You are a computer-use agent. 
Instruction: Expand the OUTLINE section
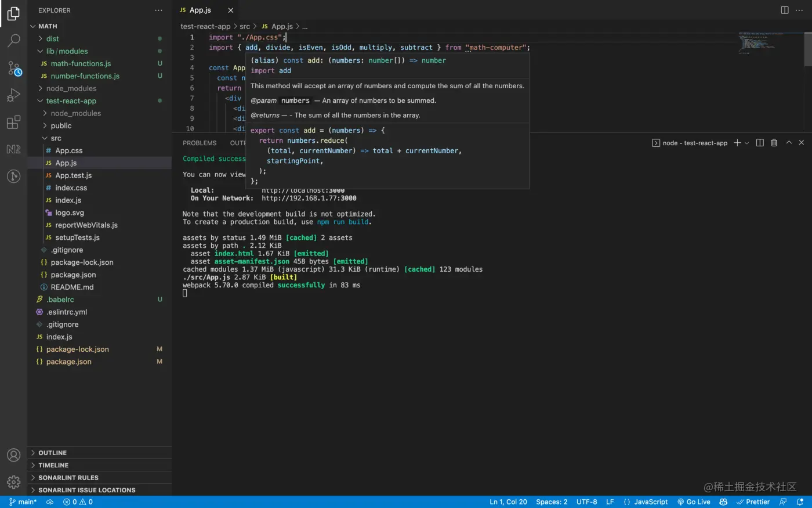pos(99,453)
